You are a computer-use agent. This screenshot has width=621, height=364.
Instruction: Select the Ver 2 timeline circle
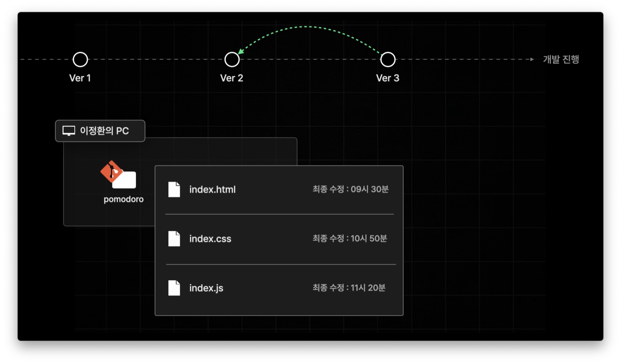coord(232,60)
